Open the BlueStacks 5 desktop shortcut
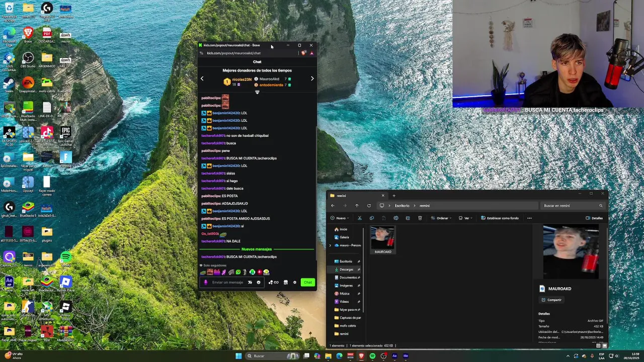This screenshot has height=362, width=644. [x=28, y=209]
